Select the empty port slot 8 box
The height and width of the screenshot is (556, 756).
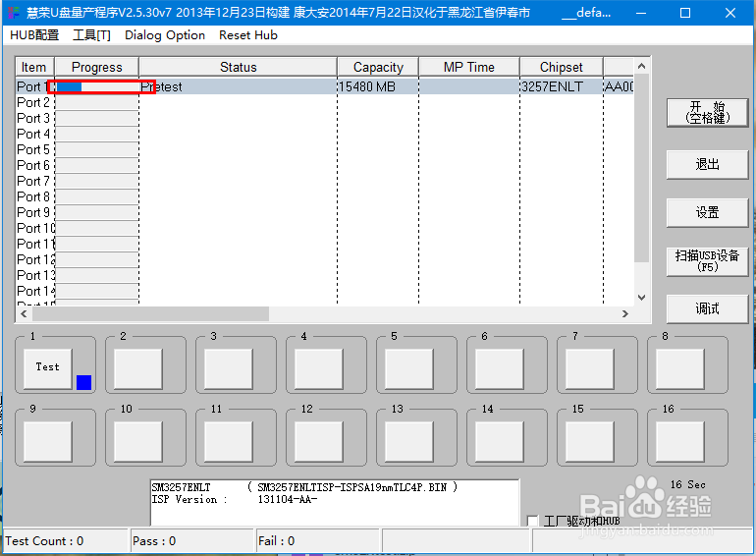680,368
